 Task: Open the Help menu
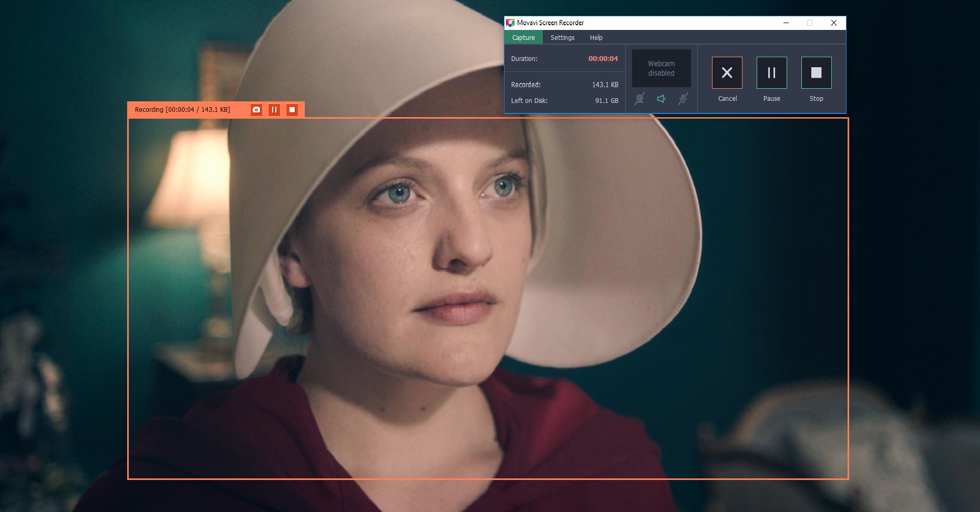pos(596,37)
